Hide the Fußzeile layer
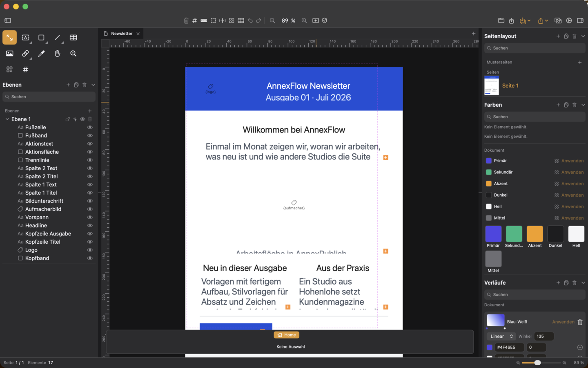This screenshot has height=368, width=588. (x=90, y=128)
